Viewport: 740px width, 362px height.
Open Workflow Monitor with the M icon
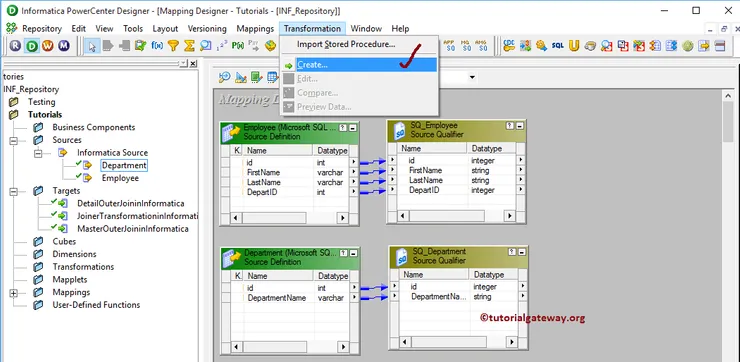point(64,46)
